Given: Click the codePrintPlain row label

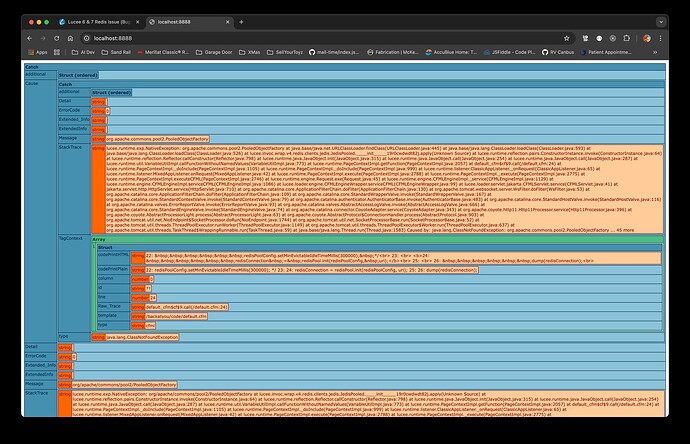Looking at the screenshot, I should tap(113, 269).
